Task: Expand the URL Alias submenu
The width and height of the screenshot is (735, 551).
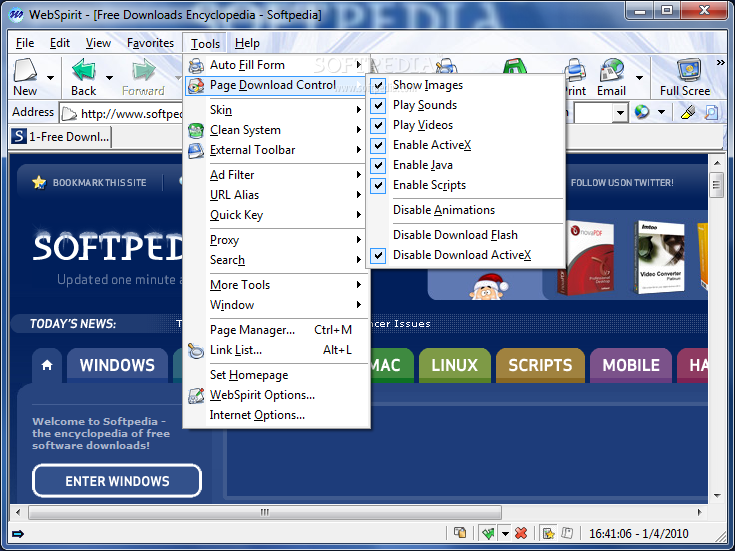Action: pos(277,195)
